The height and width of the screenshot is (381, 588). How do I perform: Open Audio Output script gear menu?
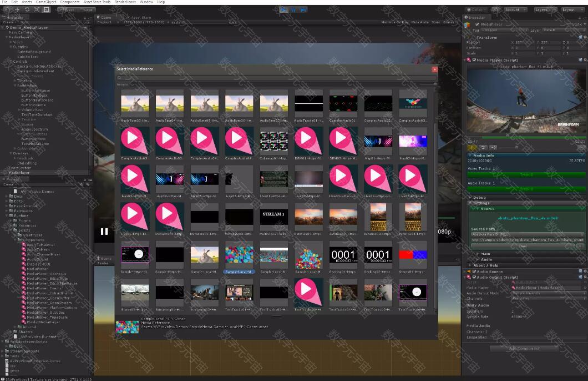(x=585, y=277)
